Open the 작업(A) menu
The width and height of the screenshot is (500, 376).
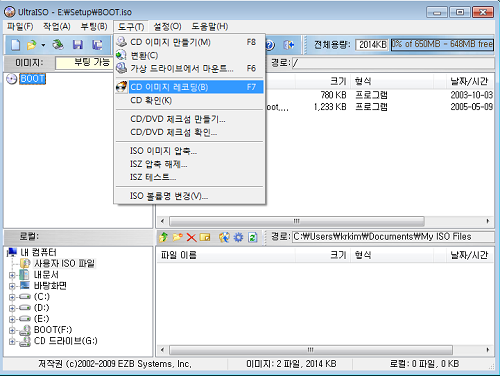click(x=57, y=26)
